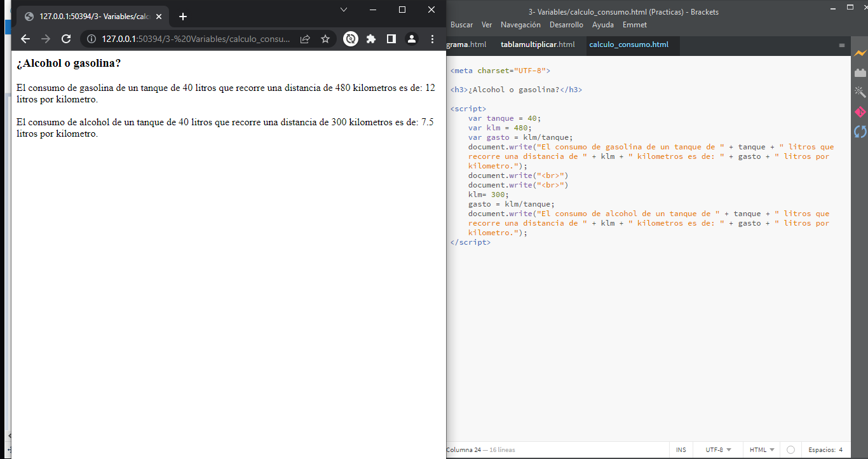The width and height of the screenshot is (868, 459).
Task: Click the meta charset line in editor
Action: pos(500,71)
